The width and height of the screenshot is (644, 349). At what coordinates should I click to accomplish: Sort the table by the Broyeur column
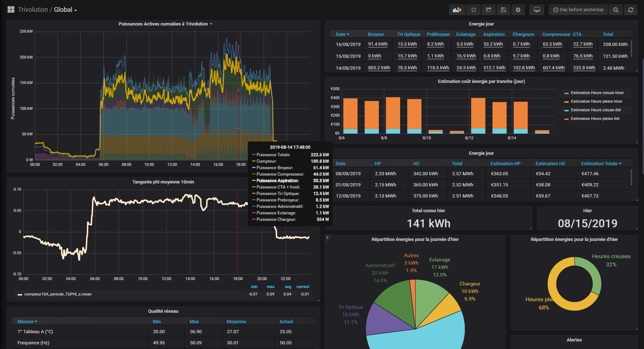(376, 34)
